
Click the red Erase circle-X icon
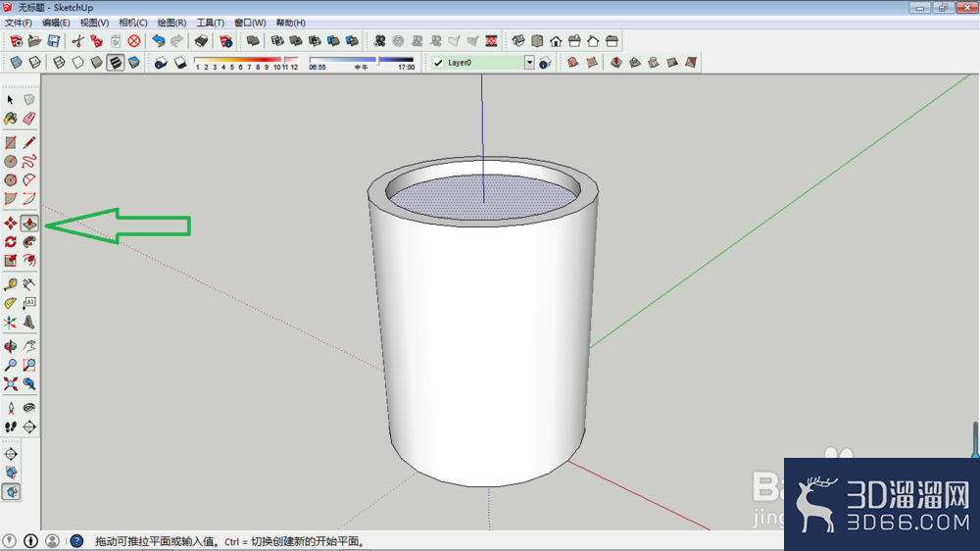click(133, 41)
